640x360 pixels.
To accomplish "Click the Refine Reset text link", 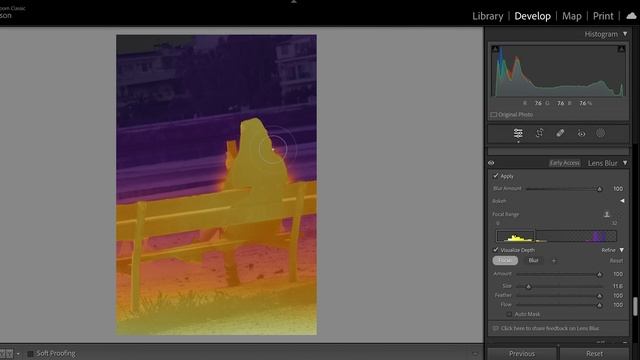I will 616,261.
